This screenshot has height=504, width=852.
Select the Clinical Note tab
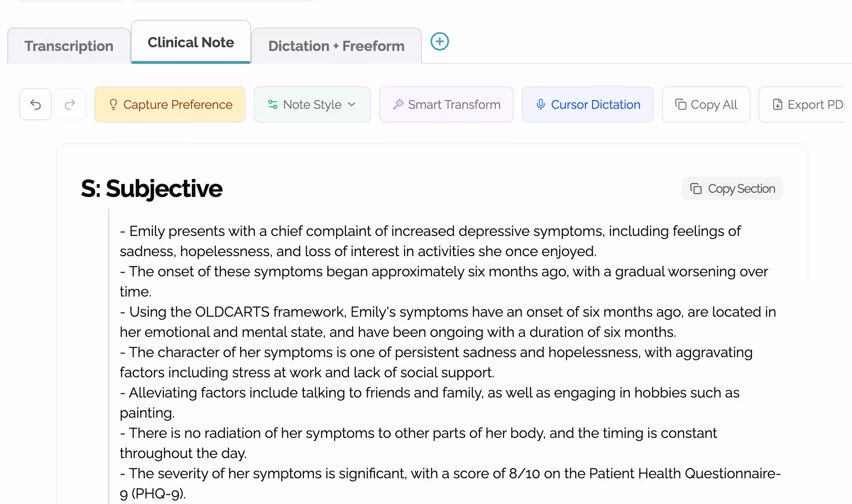pyautogui.click(x=190, y=42)
